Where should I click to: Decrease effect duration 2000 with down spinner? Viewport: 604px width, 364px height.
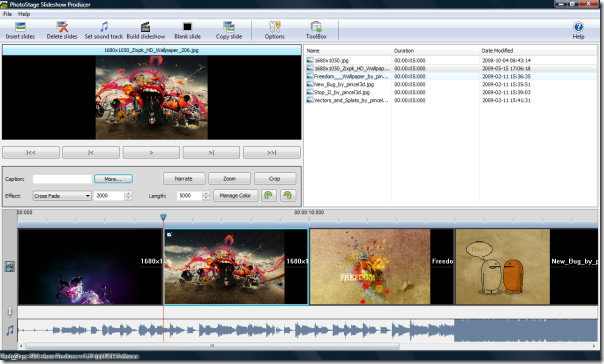(x=128, y=198)
